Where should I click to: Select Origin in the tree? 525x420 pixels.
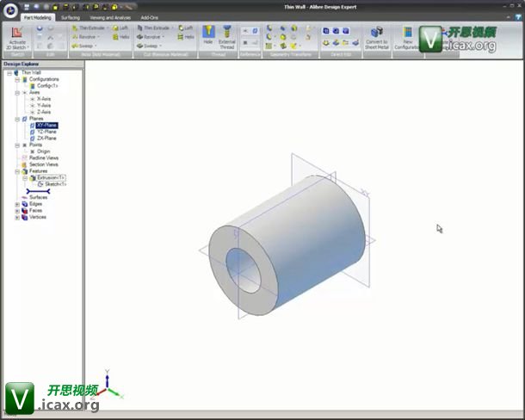[44, 151]
